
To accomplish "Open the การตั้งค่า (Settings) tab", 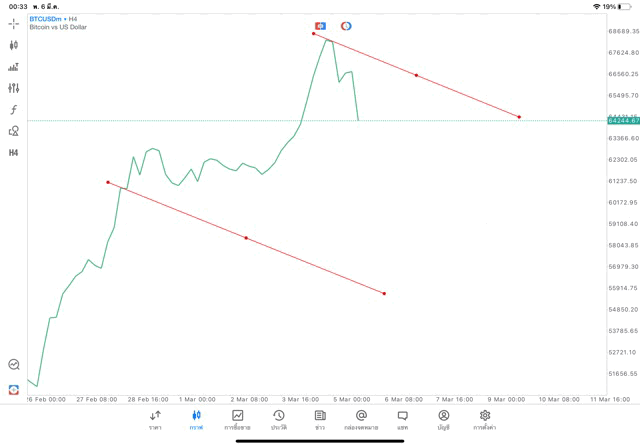I will click(485, 419).
